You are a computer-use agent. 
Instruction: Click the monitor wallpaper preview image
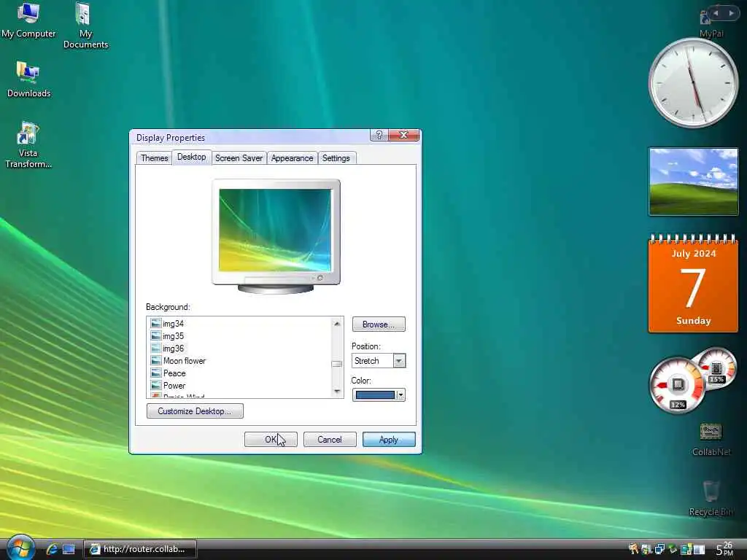click(275, 230)
